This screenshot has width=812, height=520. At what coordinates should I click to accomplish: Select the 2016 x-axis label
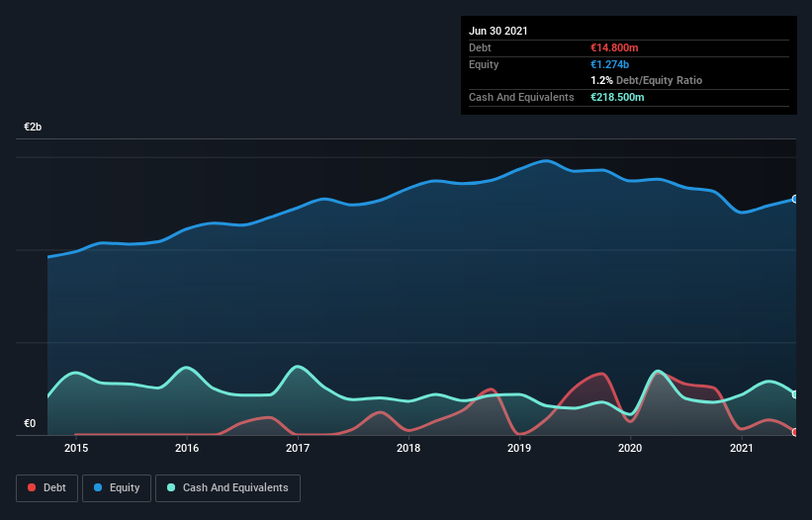[187, 449]
